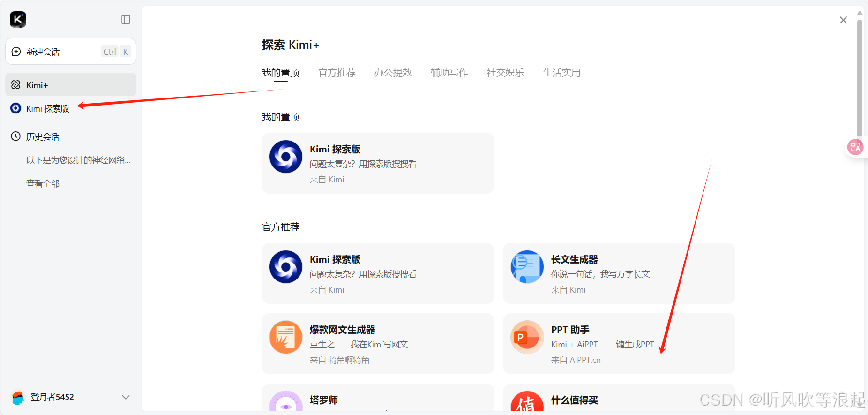This screenshot has height=415, width=868.
Task: Click the text 你说一句话，我写万字长文
Action: coord(600,274)
